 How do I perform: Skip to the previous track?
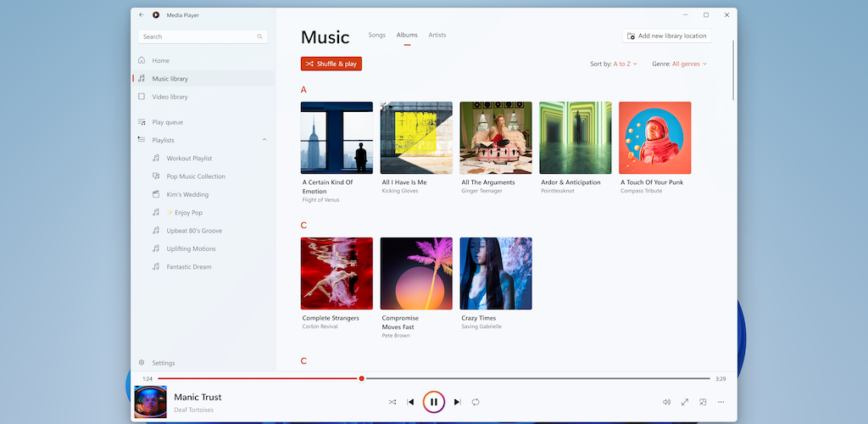[x=411, y=402]
